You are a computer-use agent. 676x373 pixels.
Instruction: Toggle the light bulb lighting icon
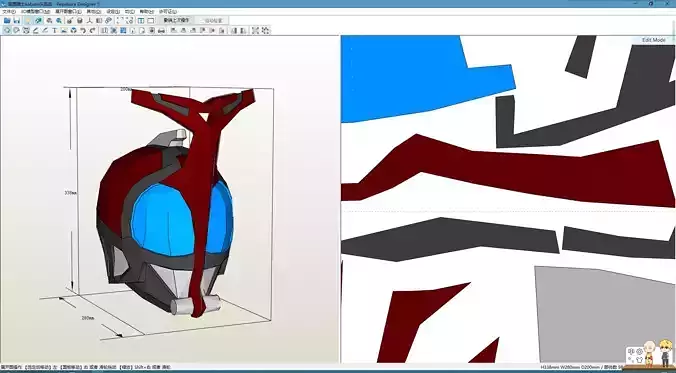28,20
